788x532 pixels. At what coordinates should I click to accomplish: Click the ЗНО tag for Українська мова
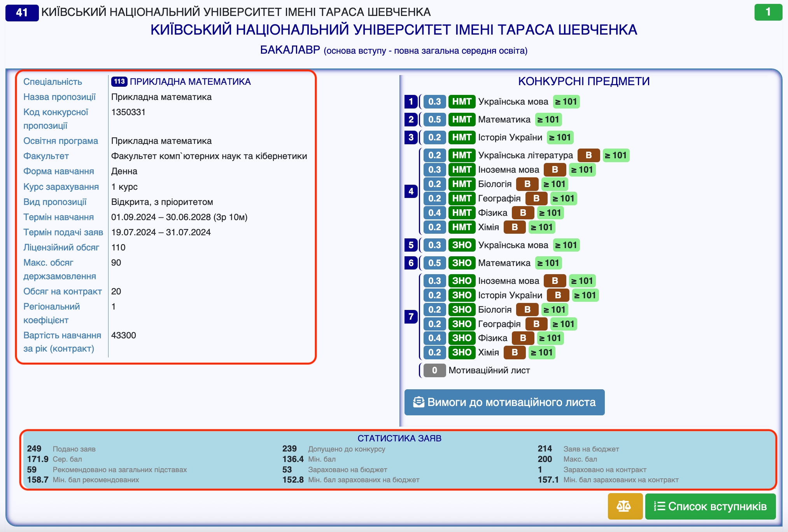(462, 245)
